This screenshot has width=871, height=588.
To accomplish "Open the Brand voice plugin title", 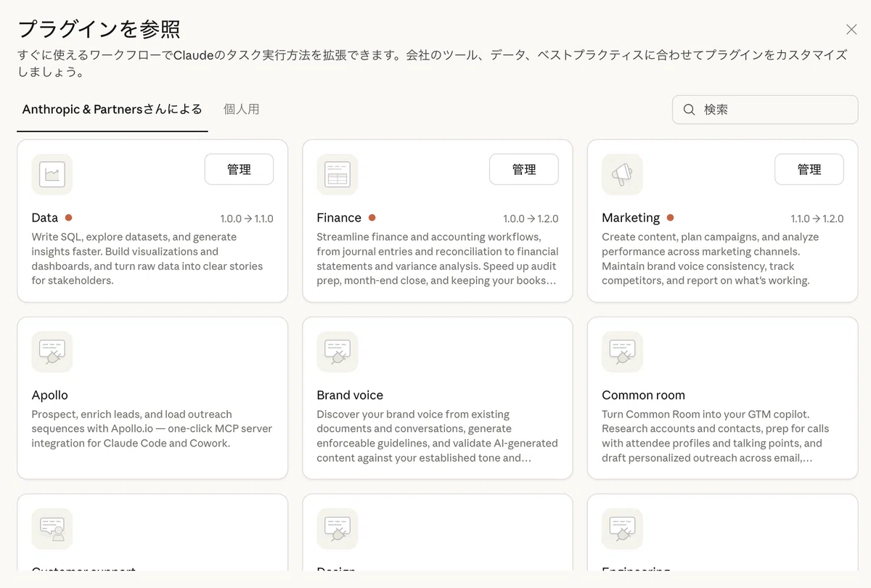I will point(350,395).
